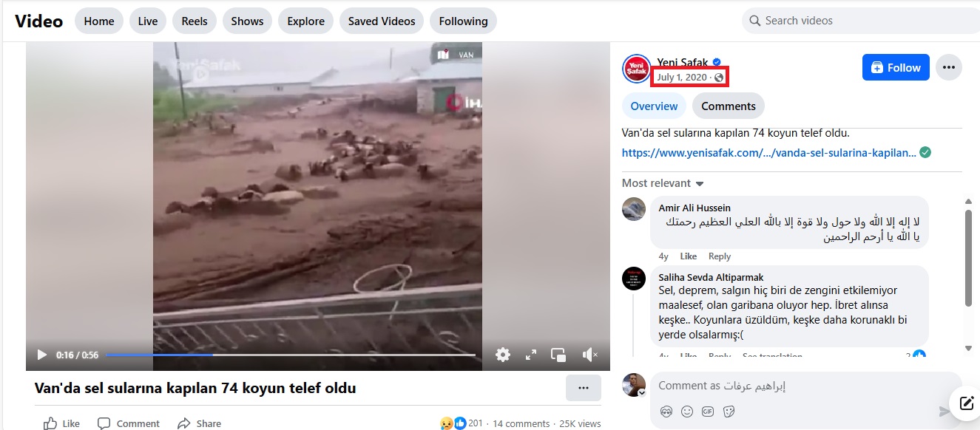Screen dimensions: 980x430
Task: Seek along the video progress bar
Action: click(x=291, y=355)
